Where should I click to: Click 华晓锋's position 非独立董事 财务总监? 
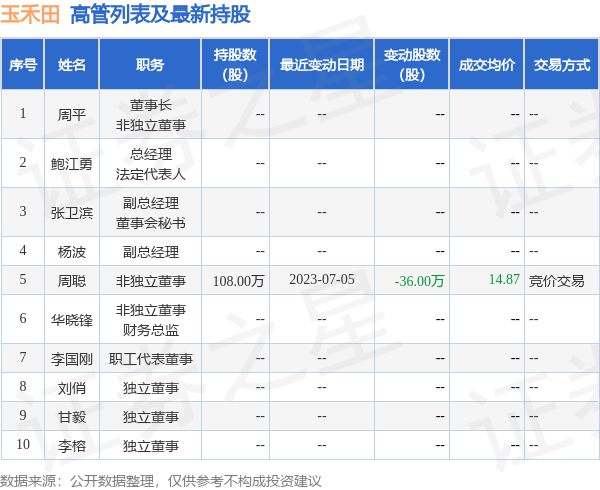[150, 320]
